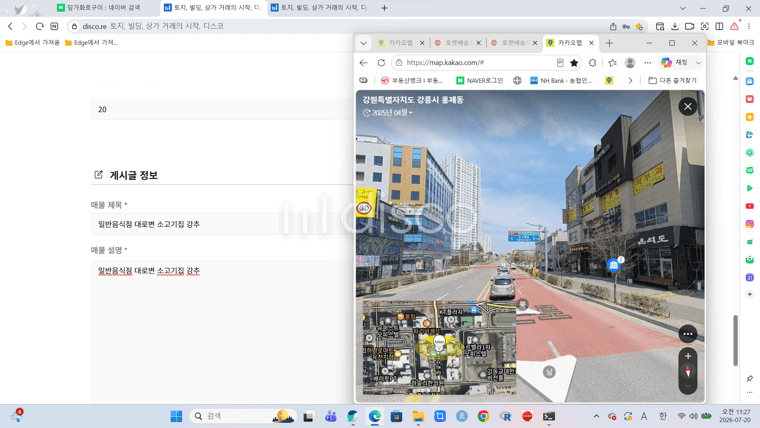This screenshot has height=428, width=760.
Task: Show hidden system tray icons
Action: 597,416
